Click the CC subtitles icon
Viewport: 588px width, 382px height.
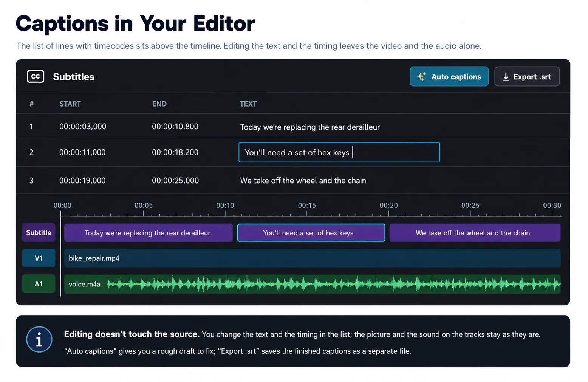[x=36, y=76]
